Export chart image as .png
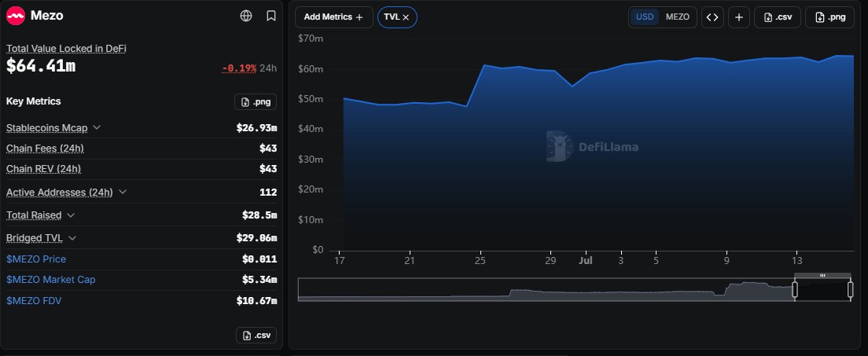Viewport: 868px width, 356px height. point(829,17)
